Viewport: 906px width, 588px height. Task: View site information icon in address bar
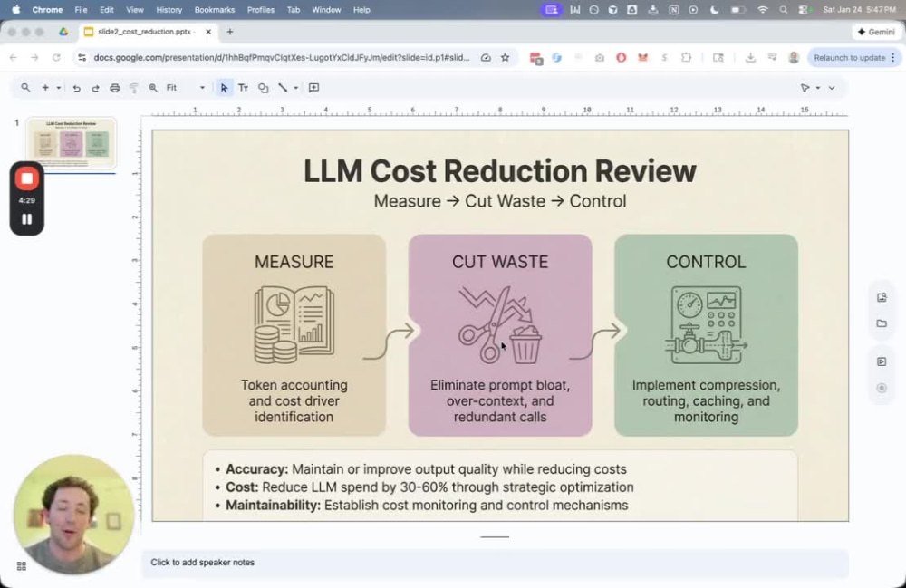coord(82,58)
